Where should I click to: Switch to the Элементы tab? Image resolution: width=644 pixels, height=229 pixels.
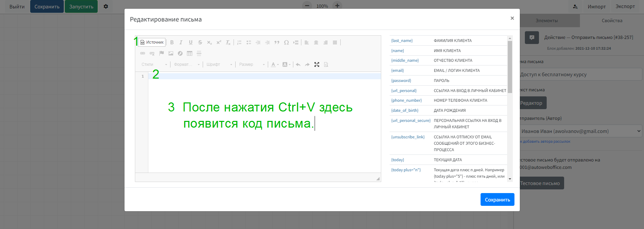[547, 20]
